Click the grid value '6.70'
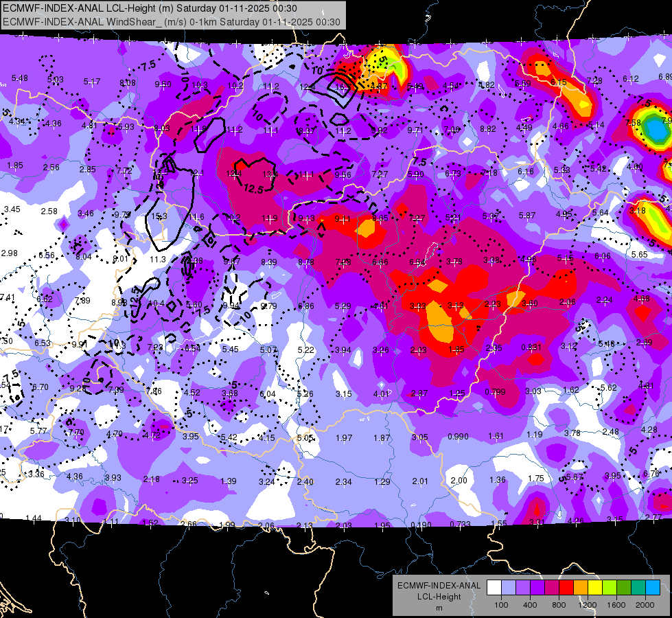This screenshot has width=672, height=618. point(40,387)
